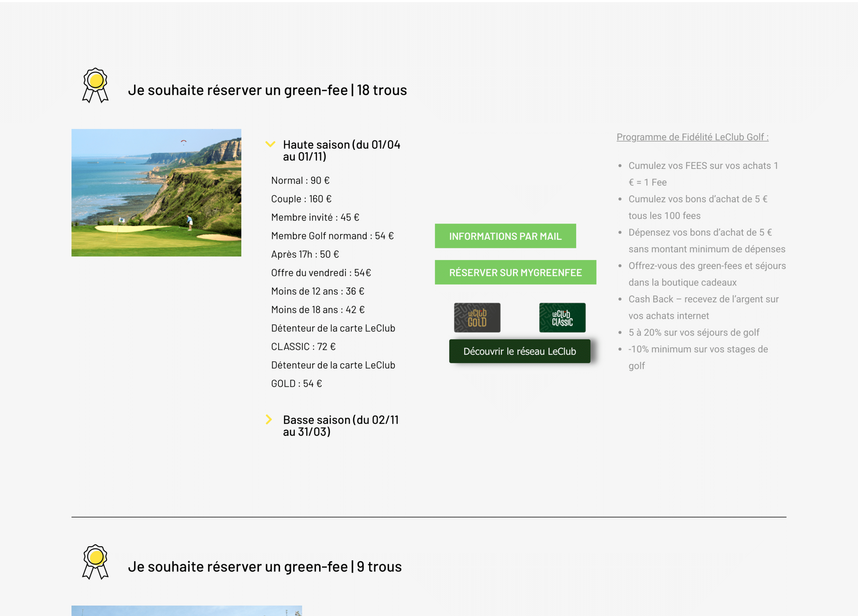This screenshot has width=858, height=616.
Task: Click the 'Après 17h : 50 €' line
Action: [305, 254]
